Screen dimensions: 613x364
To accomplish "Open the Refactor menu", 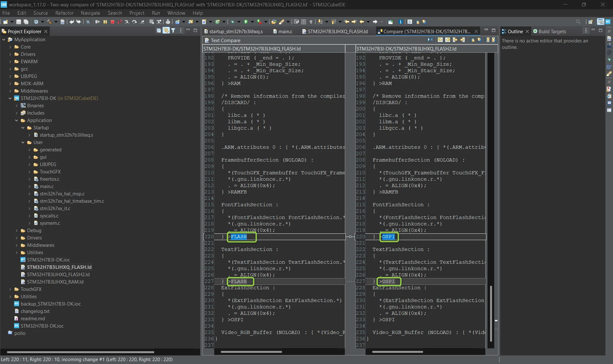I will click(64, 13).
